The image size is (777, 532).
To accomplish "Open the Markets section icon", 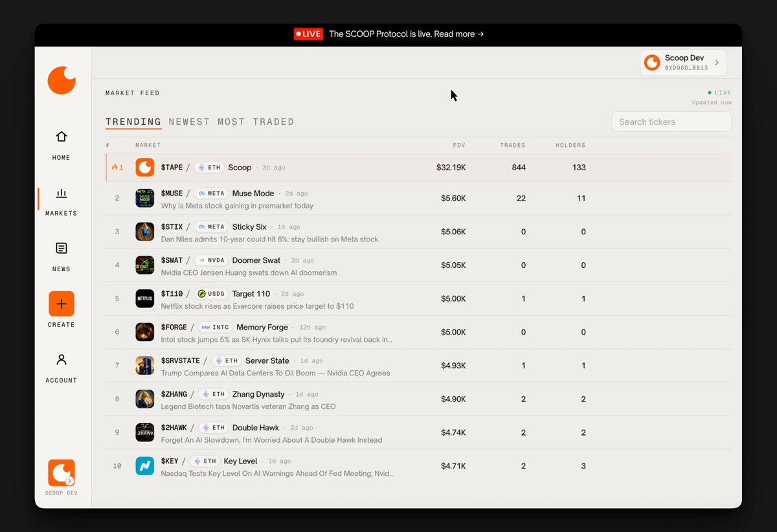I will tap(62, 193).
